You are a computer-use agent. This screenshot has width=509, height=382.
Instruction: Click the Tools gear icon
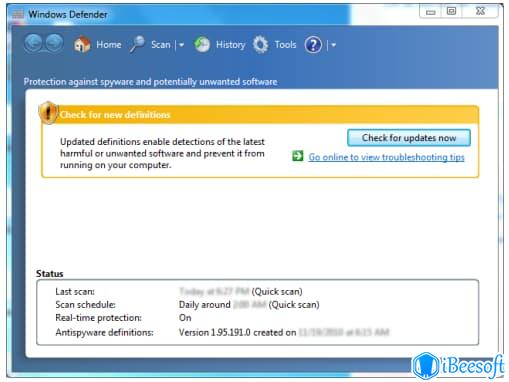click(260, 45)
